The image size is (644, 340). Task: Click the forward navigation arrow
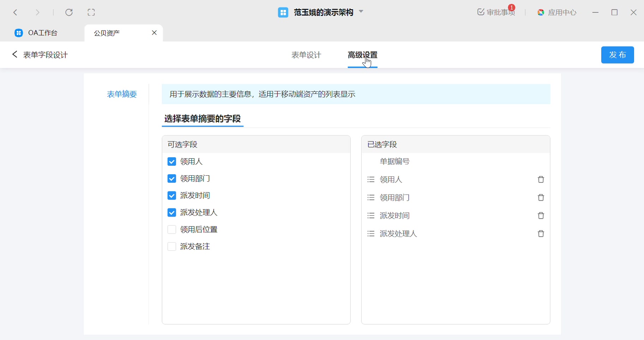pyautogui.click(x=37, y=12)
